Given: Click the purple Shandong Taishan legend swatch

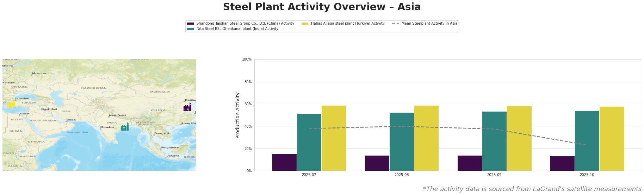Looking at the screenshot, I should click(191, 24).
